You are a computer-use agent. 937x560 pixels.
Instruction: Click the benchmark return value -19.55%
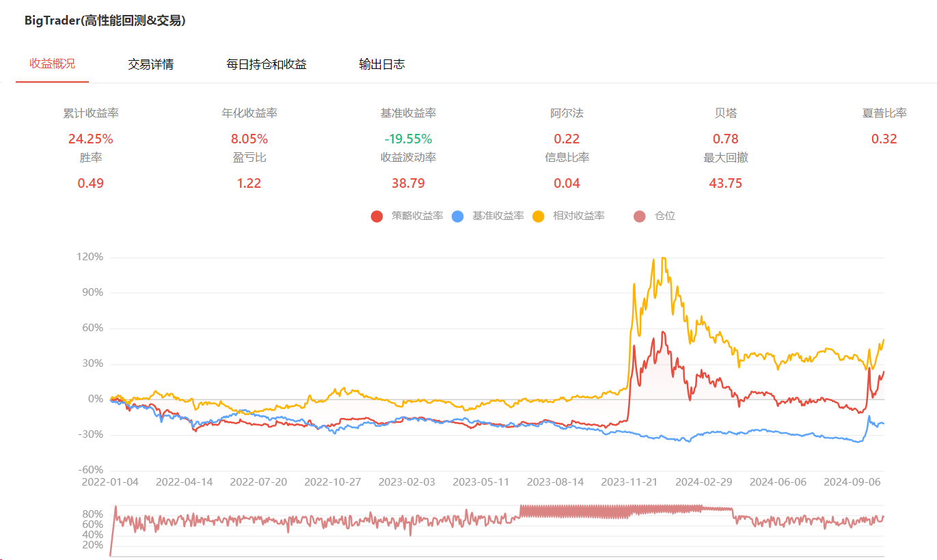coord(408,139)
